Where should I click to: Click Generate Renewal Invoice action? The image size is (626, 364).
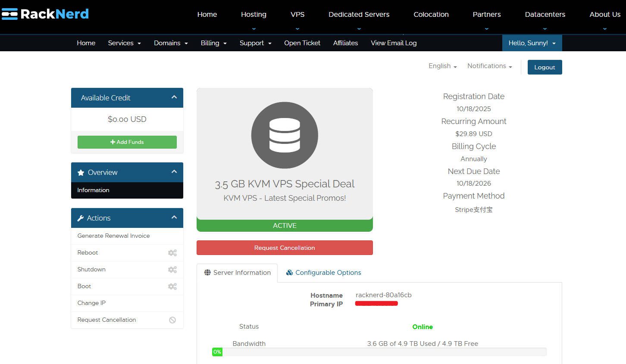point(127,236)
